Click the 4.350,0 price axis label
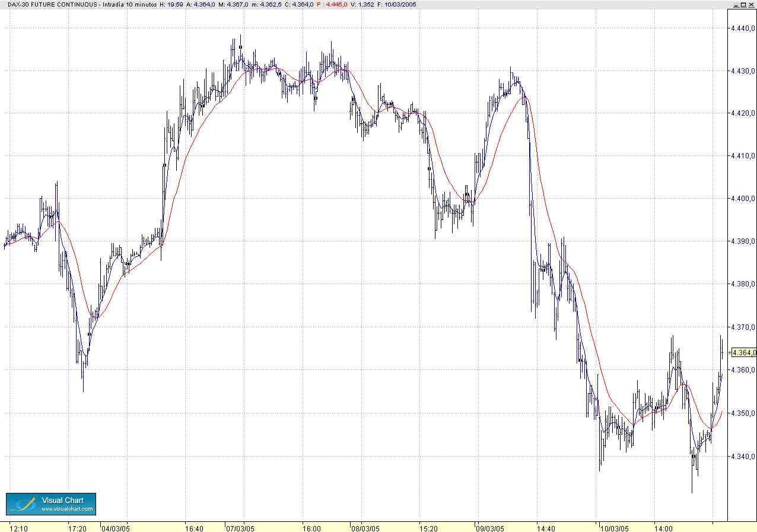This screenshot has width=757, height=532. [x=743, y=413]
